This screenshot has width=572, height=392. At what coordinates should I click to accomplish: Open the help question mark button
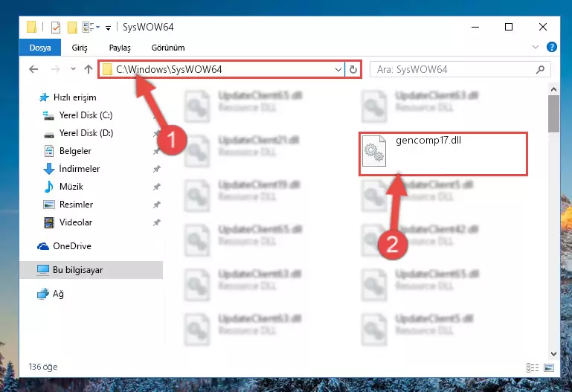coord(552,47)
